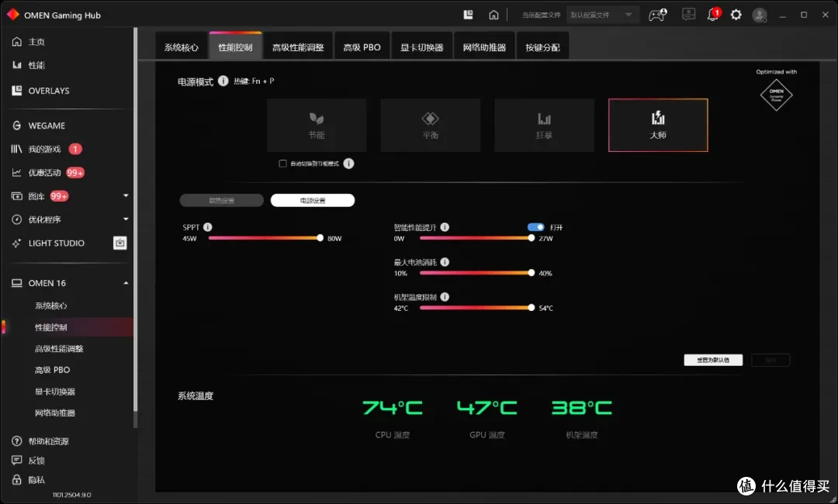Open the chat message icon in title bar
Screen dimensions: 838x504
pos(688,15)
